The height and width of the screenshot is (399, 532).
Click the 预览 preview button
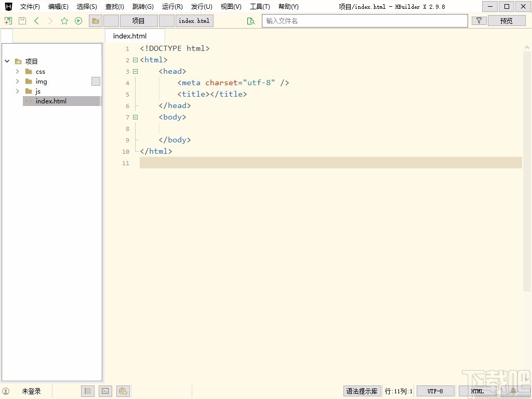point(507,21)
